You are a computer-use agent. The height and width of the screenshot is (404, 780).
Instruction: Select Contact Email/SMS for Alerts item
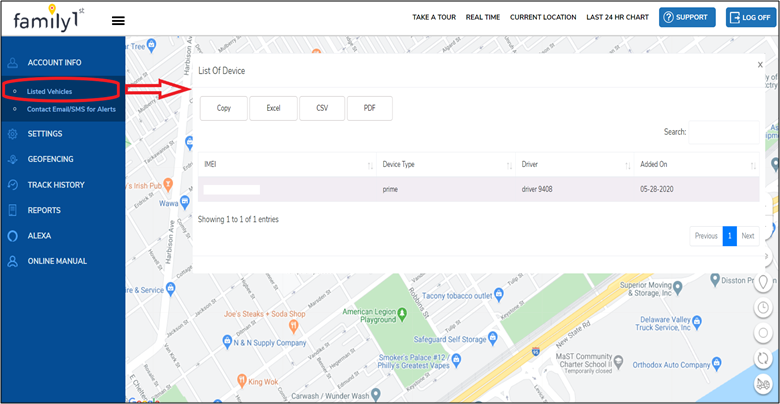[x=71, y=109]
